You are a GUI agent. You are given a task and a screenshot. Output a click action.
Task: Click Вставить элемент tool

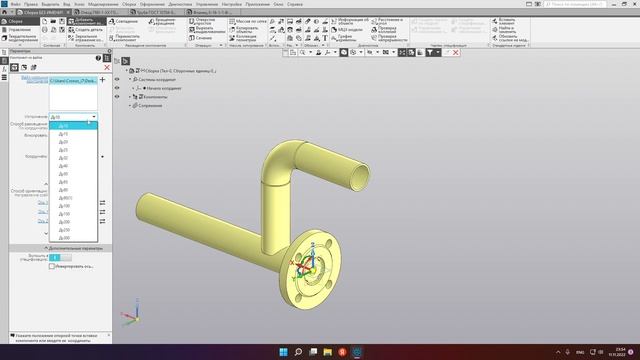click(504, 21)
